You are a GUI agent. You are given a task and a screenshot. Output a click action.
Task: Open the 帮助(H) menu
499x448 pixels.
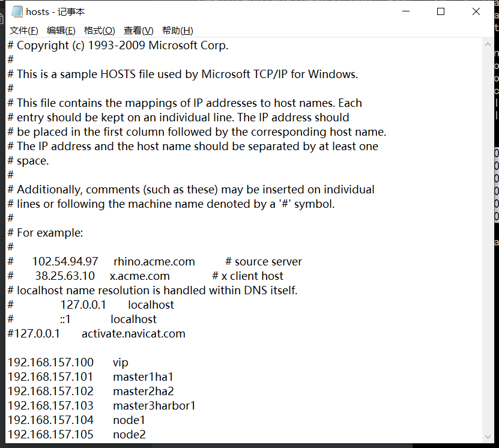click(178, 31)
